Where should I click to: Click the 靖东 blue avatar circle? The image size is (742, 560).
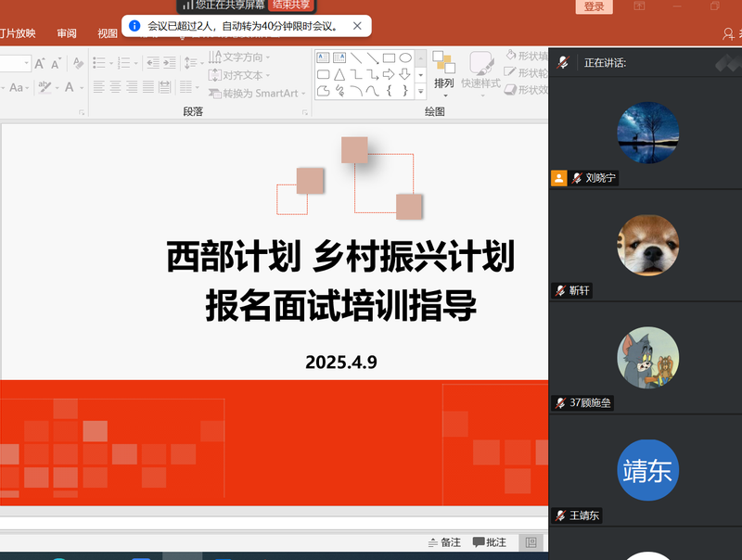tap(647, 470)
